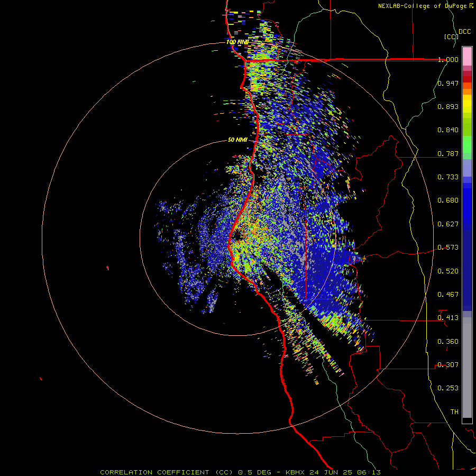Click the 50 NMI range ring label
Image resolution: width=476 pixels, height=476 pixels.
[237, 140]
